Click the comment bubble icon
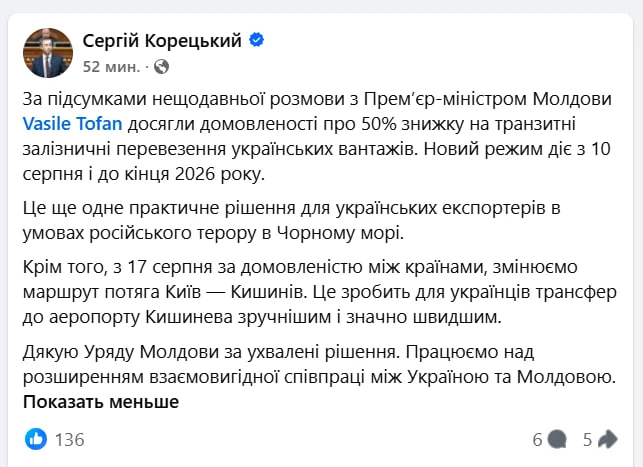This screenshot has height=467, width=643. pos(557,440)
